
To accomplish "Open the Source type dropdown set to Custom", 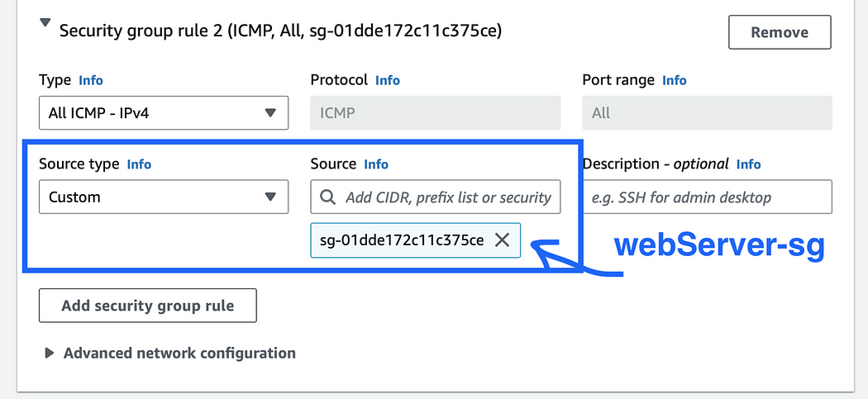I will click(164, 197).
